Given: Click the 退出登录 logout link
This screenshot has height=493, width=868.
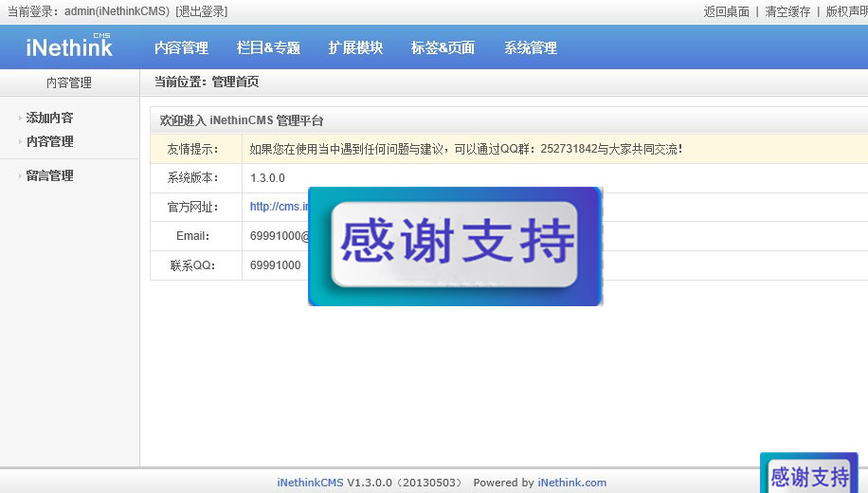Looking at the screenshot, I should [x=202, y=11].
